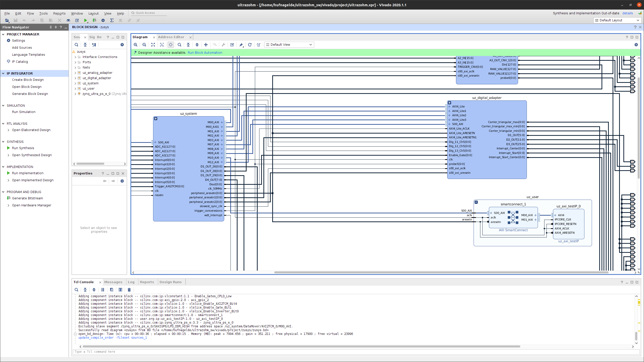
Task: Switch to the Address Editor tab
Action: click(x=171, y=37)
